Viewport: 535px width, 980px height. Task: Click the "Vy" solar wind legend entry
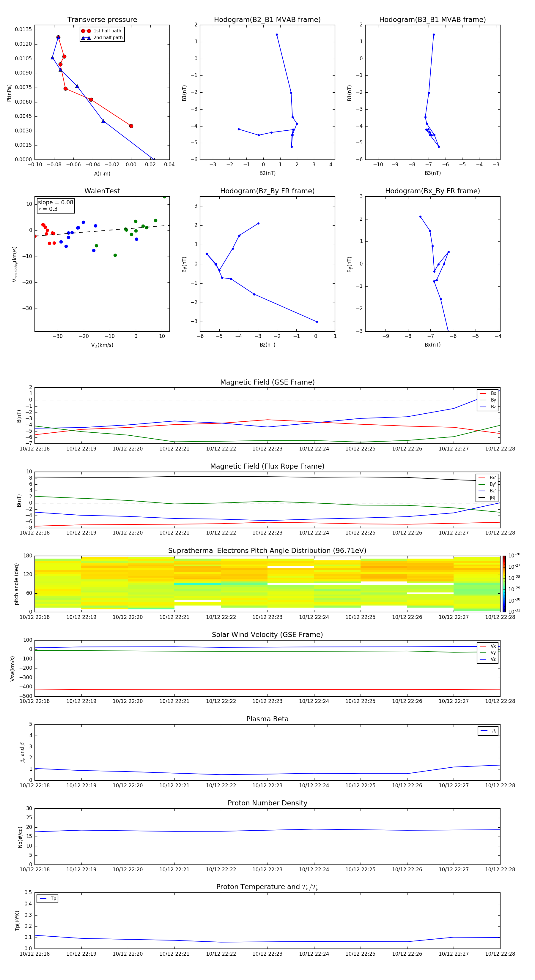coord(488,652)
